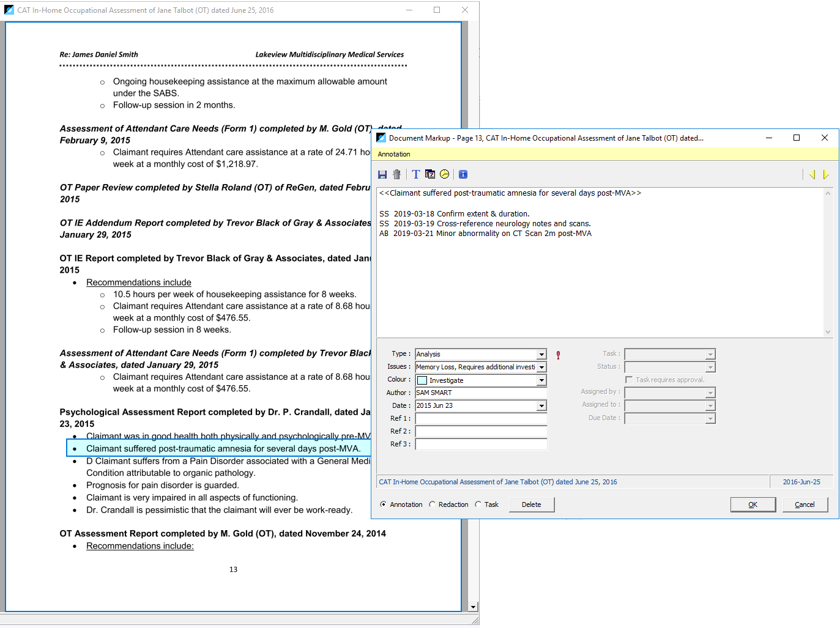The width and height of the screenshot is (840, 628).
Task: Click the status bar document title text
Action: click(x=498, y=482)
